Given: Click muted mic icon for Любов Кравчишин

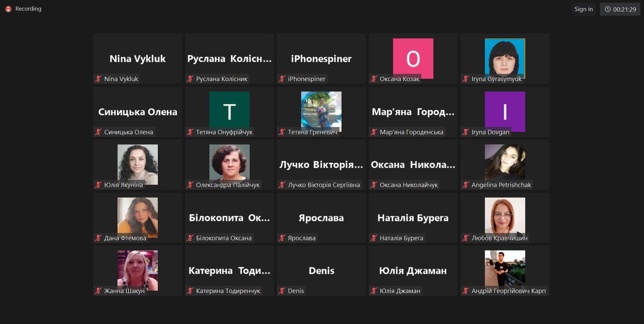Looking at the screenshot, I should tap(465, 238).
